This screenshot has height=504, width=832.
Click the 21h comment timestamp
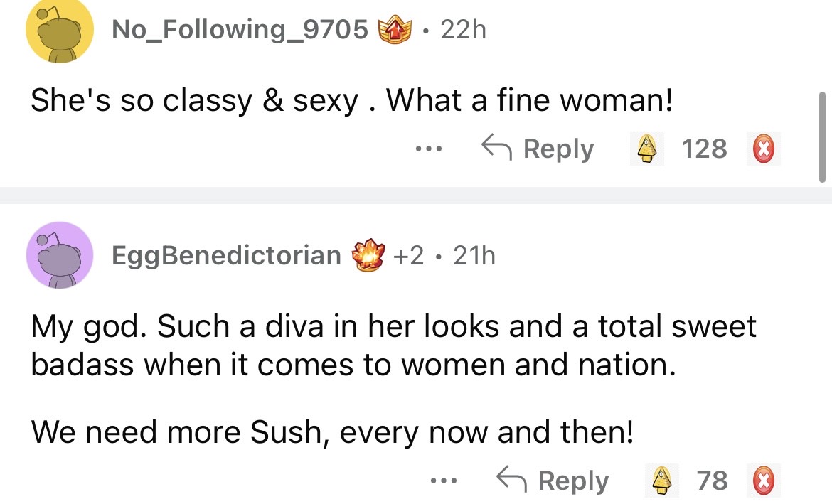474,255
